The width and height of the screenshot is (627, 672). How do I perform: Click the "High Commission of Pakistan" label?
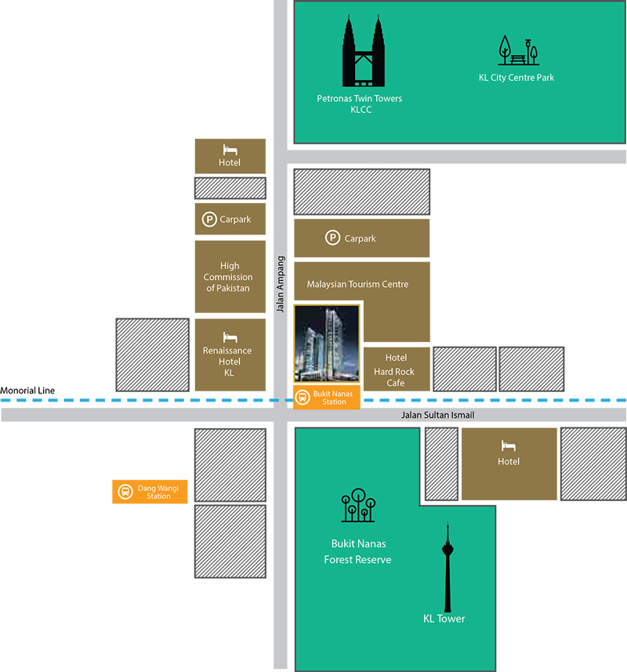pos(228,277)
